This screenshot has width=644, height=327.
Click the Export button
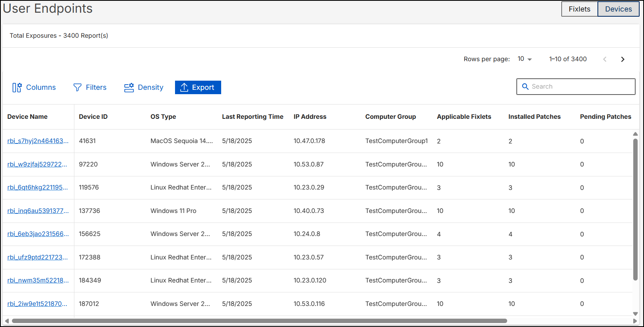click(x=198, y=87)
